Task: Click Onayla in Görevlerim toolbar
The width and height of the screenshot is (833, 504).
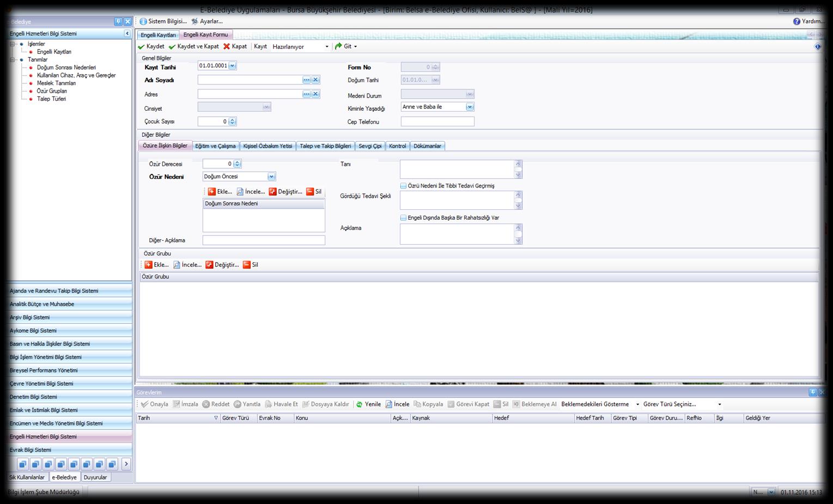Action: [155, 404]
